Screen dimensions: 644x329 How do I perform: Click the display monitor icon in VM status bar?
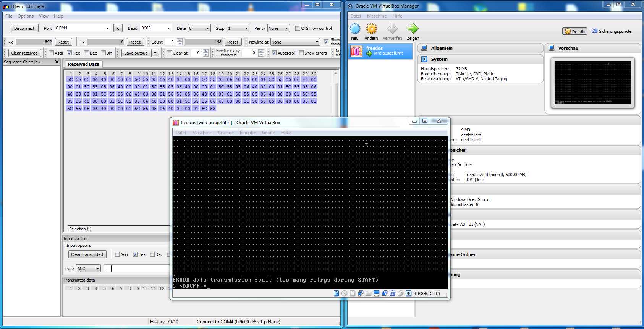pos(376,293)
